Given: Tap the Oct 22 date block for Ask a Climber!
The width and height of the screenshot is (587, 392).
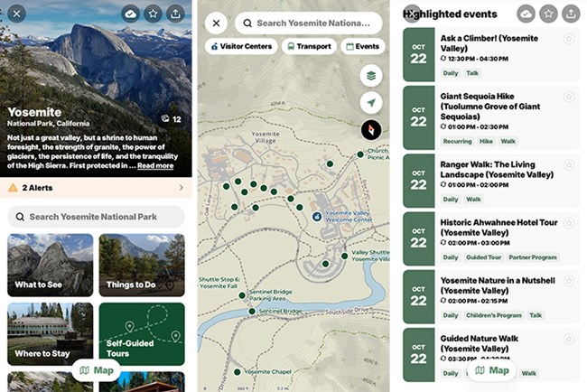Looking at the screenshot, I should point(418,55).
